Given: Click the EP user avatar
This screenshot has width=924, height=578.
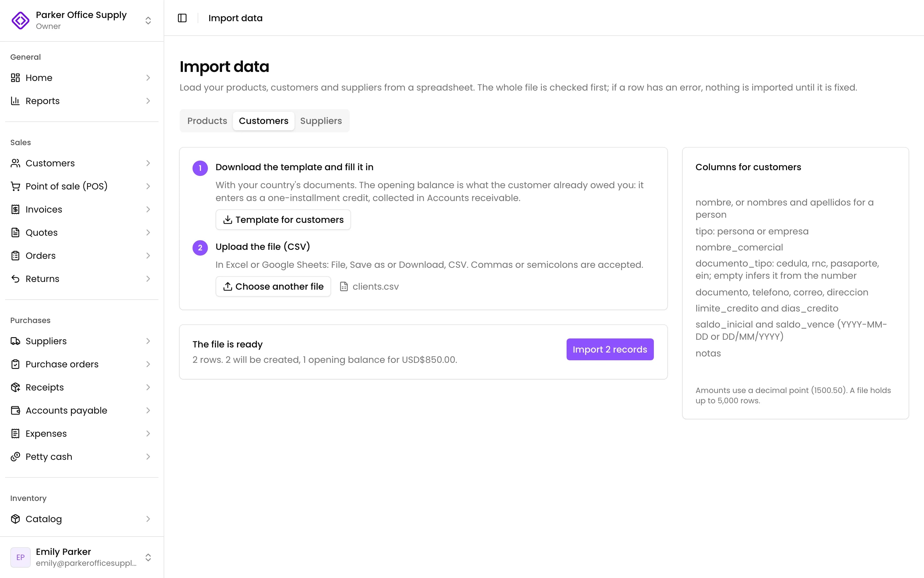Looking at the screenshot, I should tap(20, 557).
